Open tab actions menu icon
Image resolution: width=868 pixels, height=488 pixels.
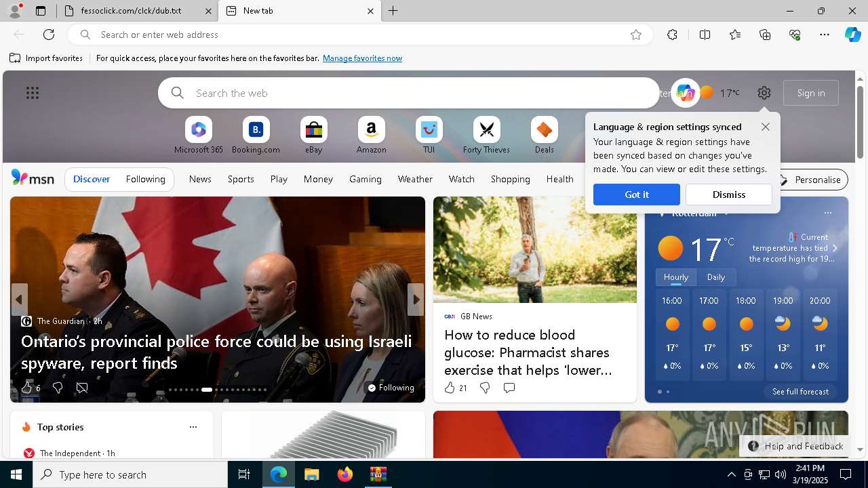(41, 11)
